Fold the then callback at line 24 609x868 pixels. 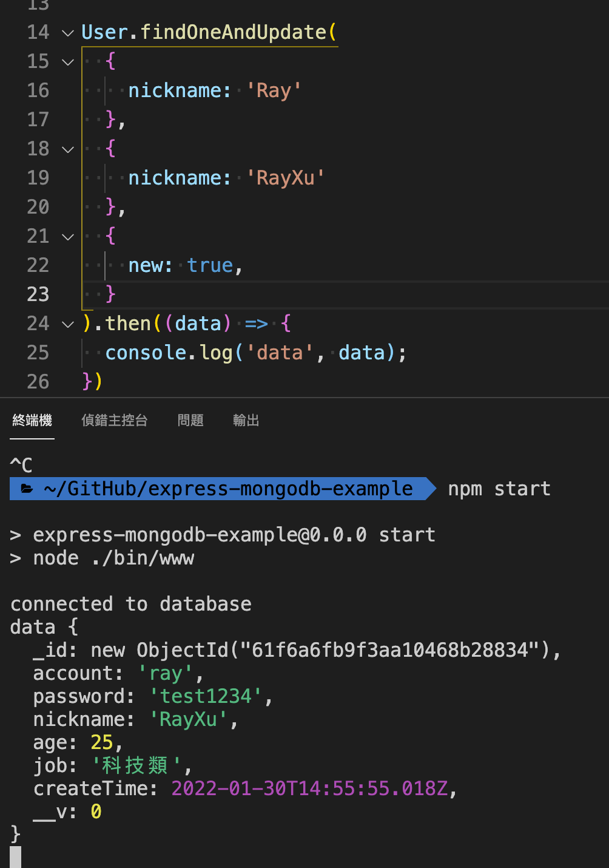[68, 324]
